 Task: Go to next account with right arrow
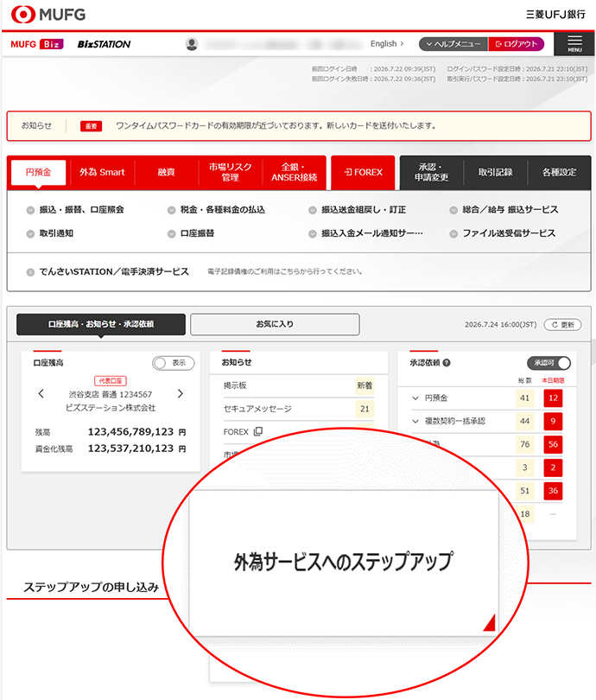click(x=180, y=394)
